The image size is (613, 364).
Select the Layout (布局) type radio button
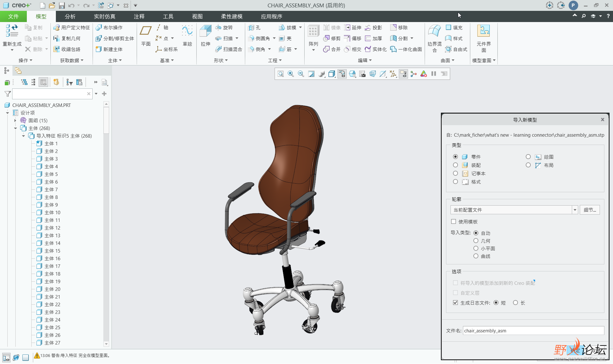coord(528,165)
